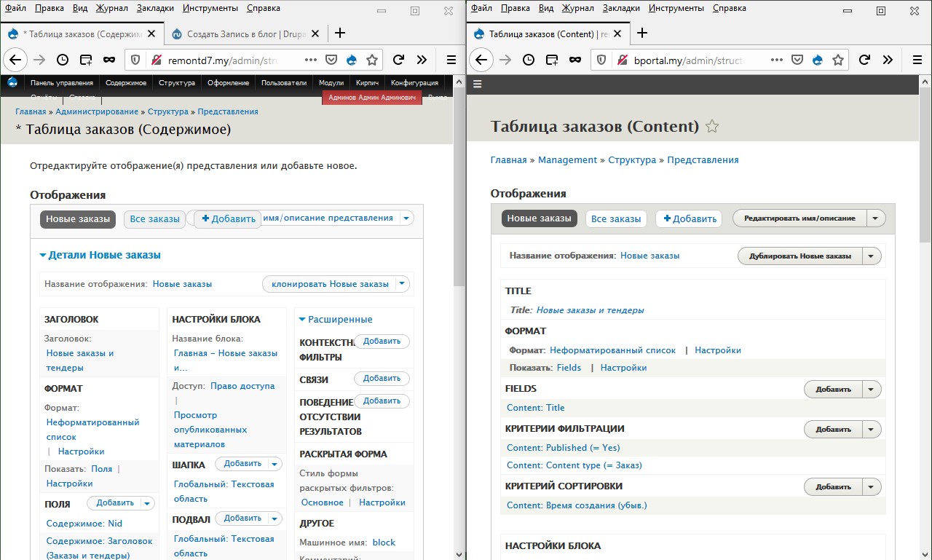Click tracking protection shield in the bportal.my address bar
Viewport: 932px width, 560px height.
pyautogui.click(x=601, y=60)
